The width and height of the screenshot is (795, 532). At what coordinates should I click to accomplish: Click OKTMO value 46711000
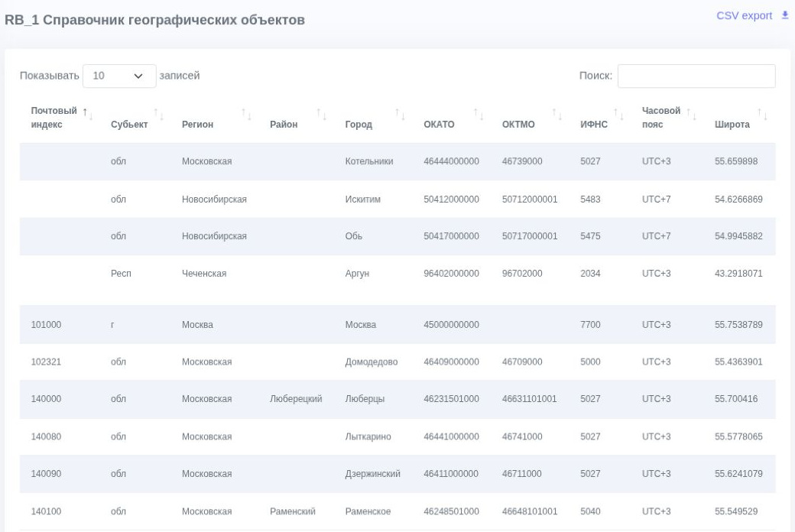click(x=521, y=474)
